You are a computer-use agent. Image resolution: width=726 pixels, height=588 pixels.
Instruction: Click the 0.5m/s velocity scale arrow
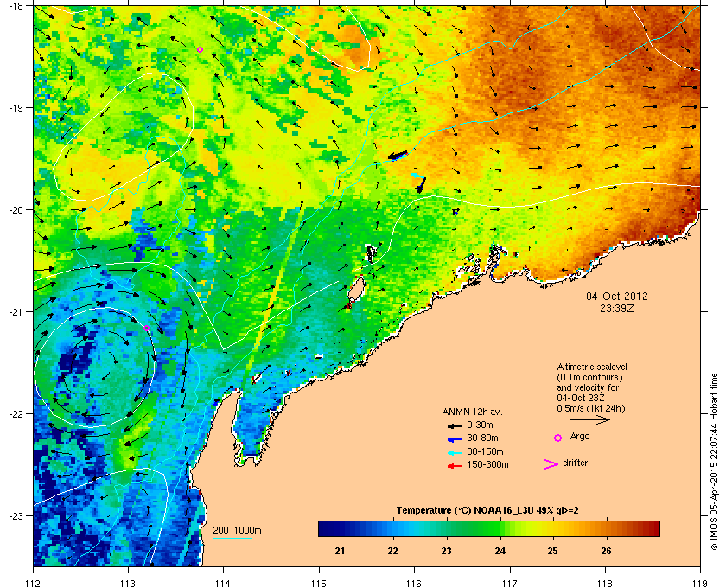tap(589, 419)
